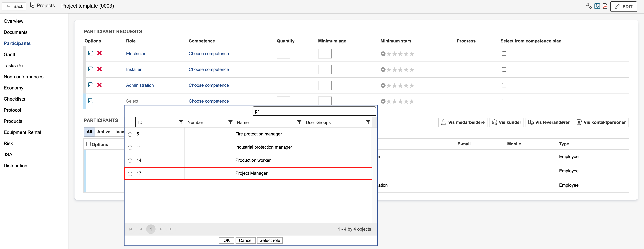Image resolution: width=644 pixels, height=249 pixels.
Task: Click the image icon next to PDF
Action: [597, 6]
